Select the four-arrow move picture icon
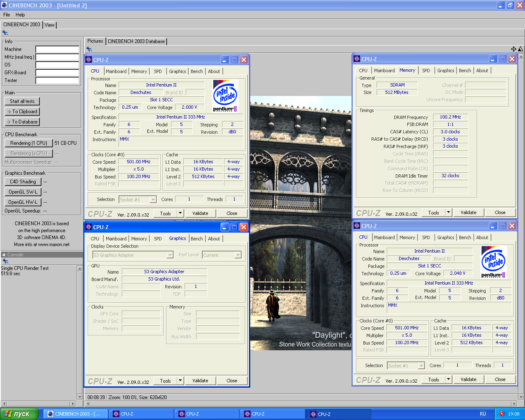This screenshot has width=525, height=420. pos(514,49)
